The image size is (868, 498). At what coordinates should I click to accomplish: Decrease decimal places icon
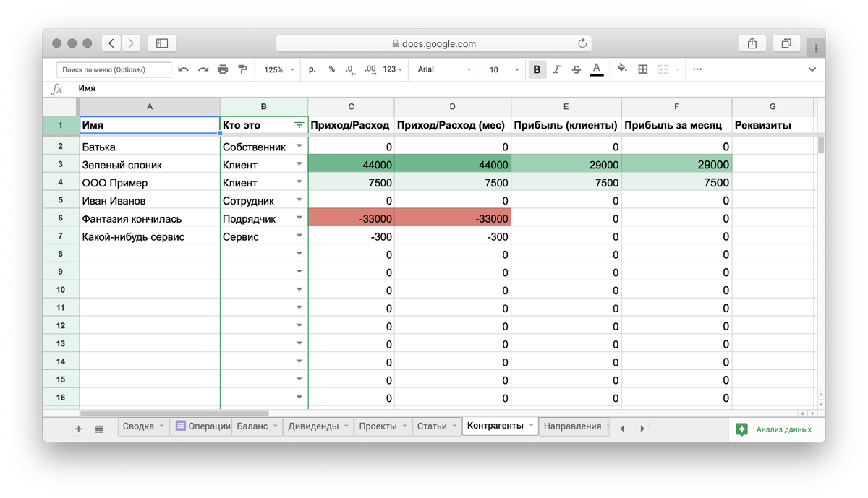351,69
